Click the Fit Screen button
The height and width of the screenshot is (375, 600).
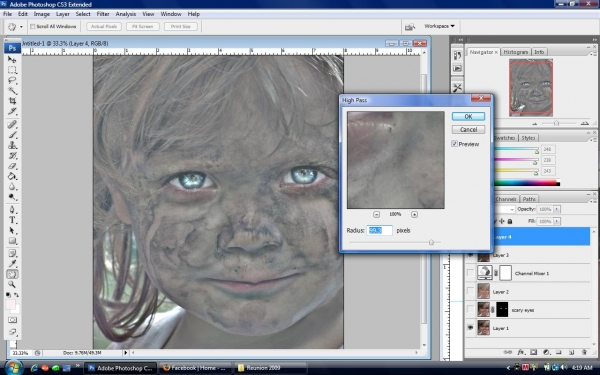(142, 26)
